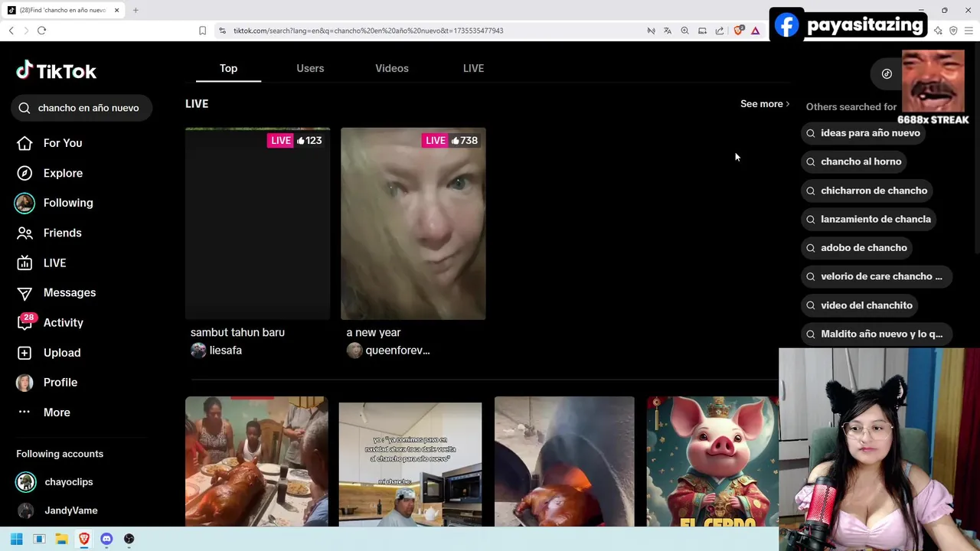Open the liesafa live stream thumbnail
The width and height of the screenshot is (980, 551).
(257, 223)
